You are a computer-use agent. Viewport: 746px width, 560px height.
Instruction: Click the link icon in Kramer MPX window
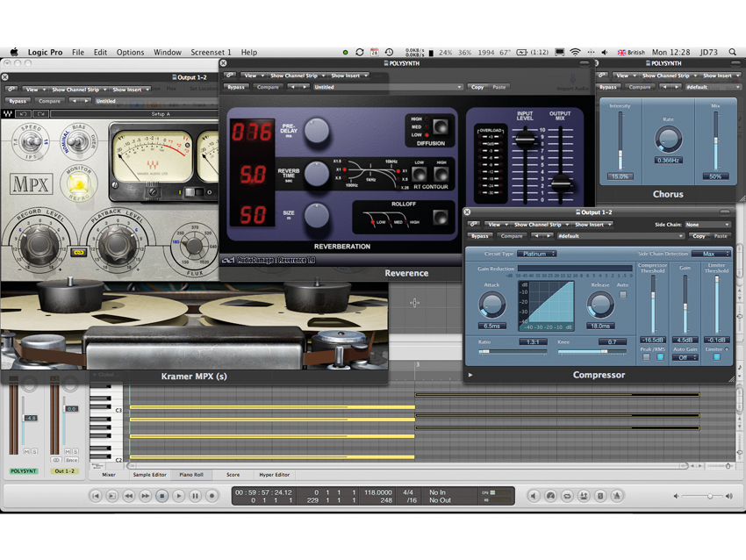coord(11,89)
